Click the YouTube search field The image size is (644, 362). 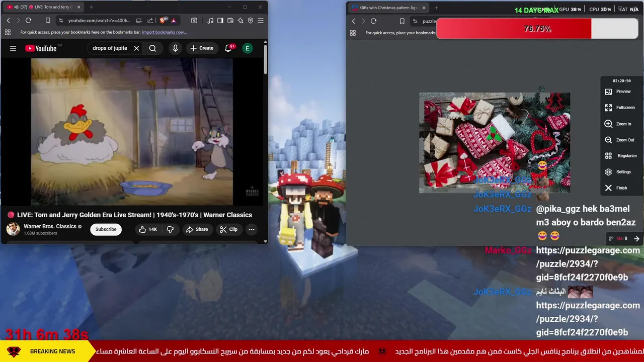[110, 48]
